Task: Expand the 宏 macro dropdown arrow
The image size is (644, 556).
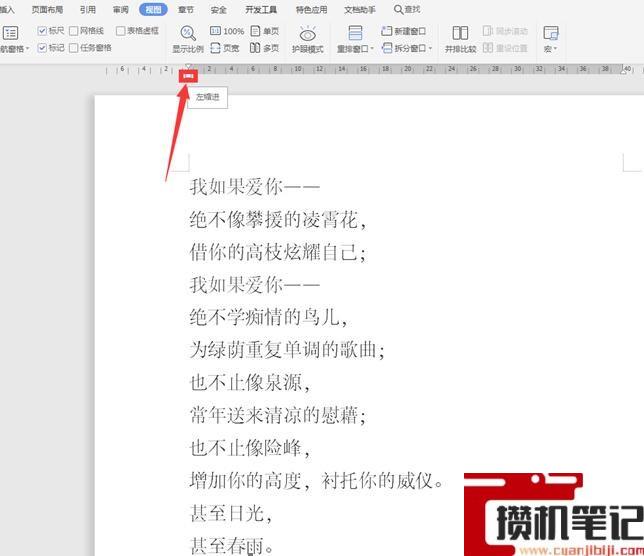Action: pyautogui.click(x=555, y=49)
